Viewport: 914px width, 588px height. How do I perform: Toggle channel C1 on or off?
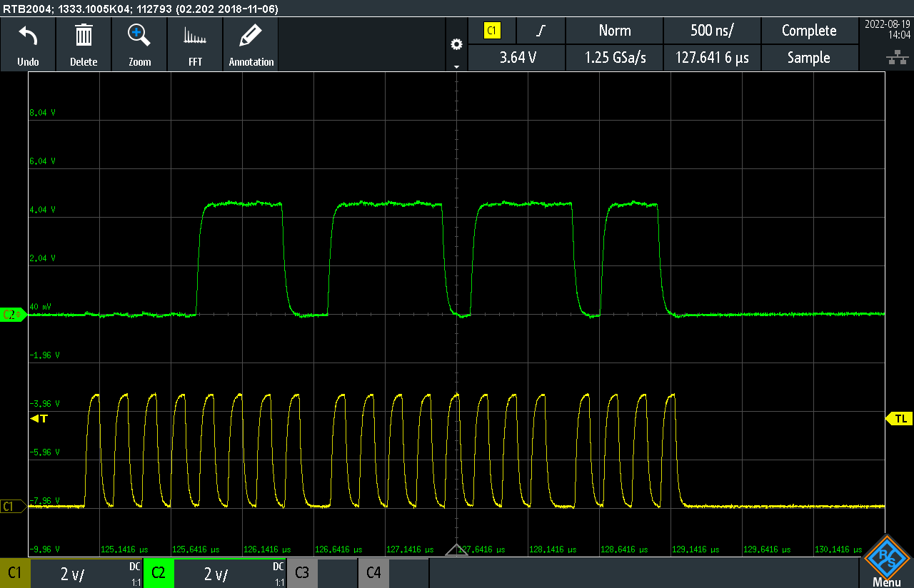pos(15,573)
